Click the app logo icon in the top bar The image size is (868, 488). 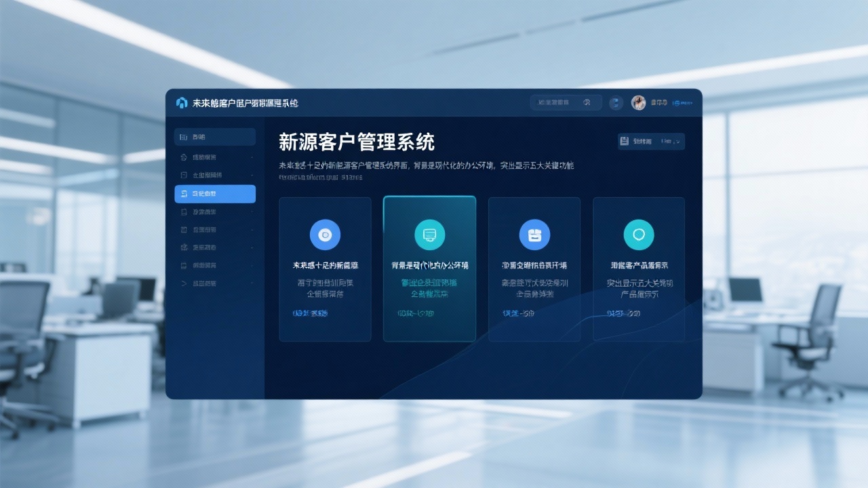181,102
